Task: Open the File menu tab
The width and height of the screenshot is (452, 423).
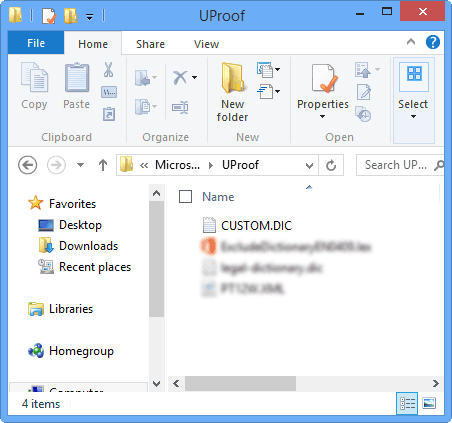Action: coord(36,43)
